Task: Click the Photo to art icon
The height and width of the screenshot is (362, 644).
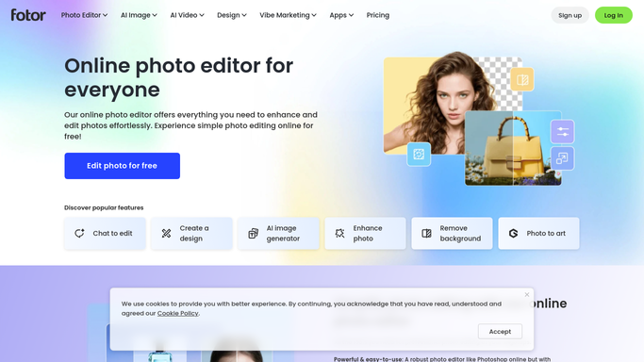Action: (x=513, y=233)
